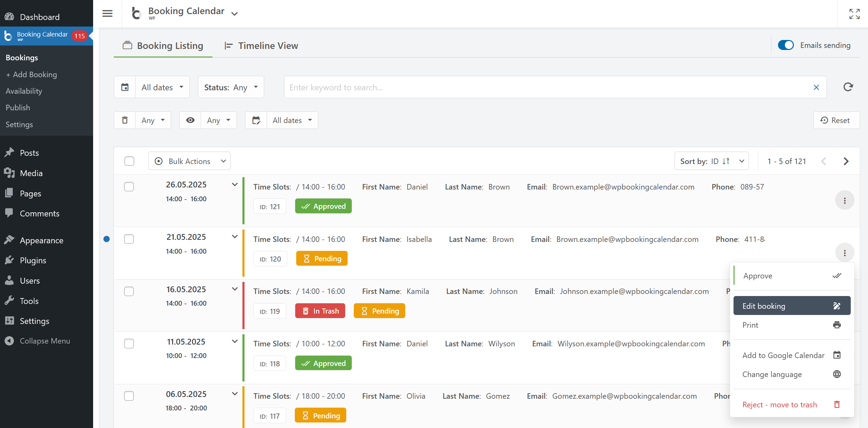Switch to the Timeline View tab
868x428 pixels.
[x=261, y=46]
